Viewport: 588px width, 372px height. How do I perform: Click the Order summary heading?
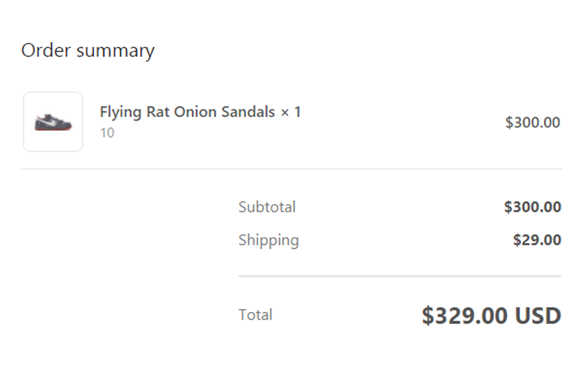pyautogui.click(x=88, y=51)
